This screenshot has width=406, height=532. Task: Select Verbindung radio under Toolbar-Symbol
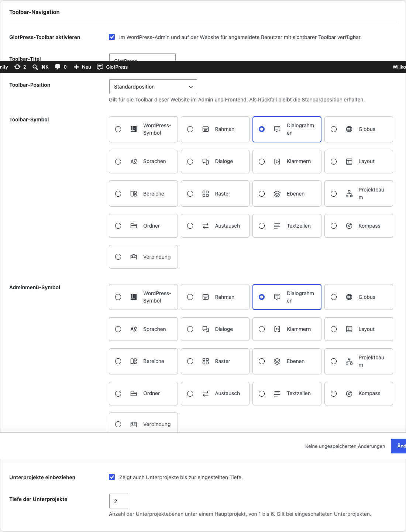(118, 257)
